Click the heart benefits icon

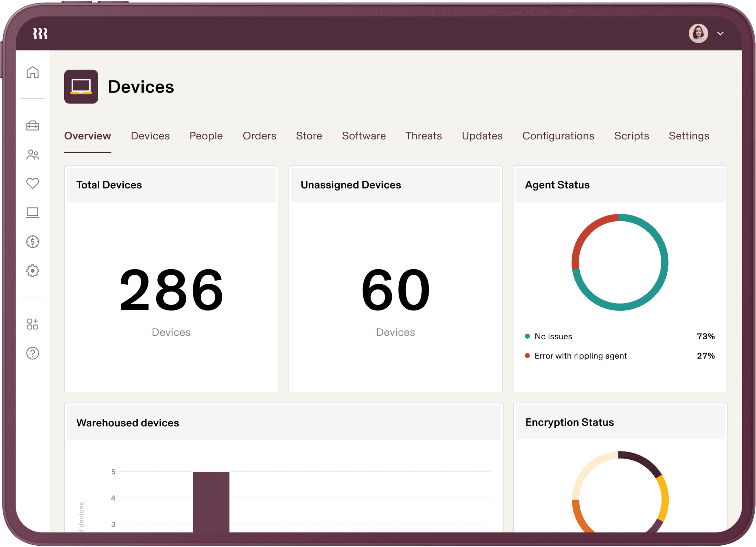tap(33, 184)
